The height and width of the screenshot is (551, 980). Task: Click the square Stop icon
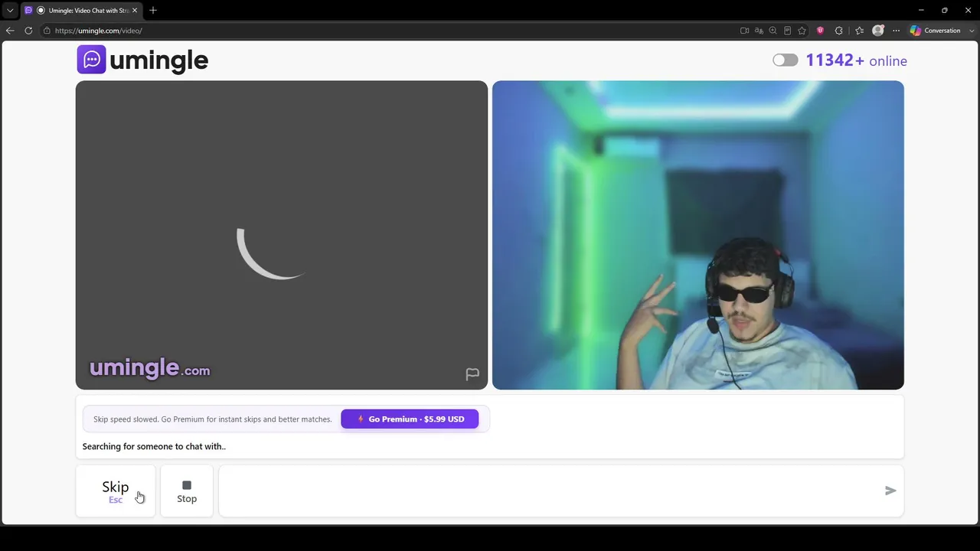(187, 485)
